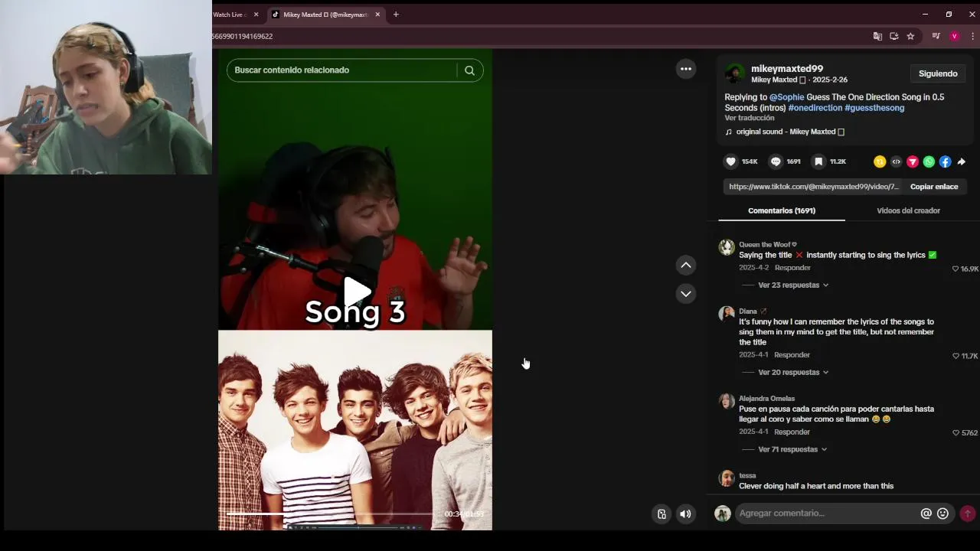Click the red send-to-friends icon
980x551 pixels.
pyautogui.click(x=913, y=161)
